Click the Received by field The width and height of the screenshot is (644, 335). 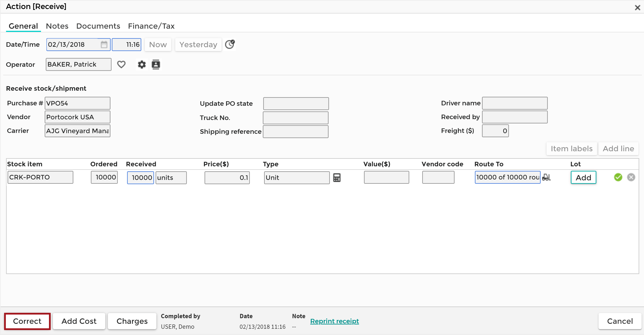click(515, 117)
